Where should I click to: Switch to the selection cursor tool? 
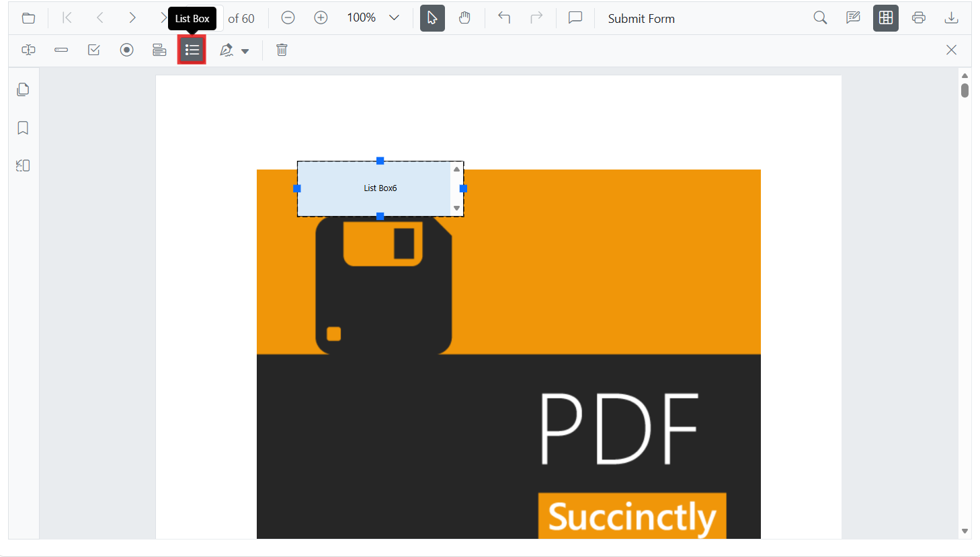432,18
